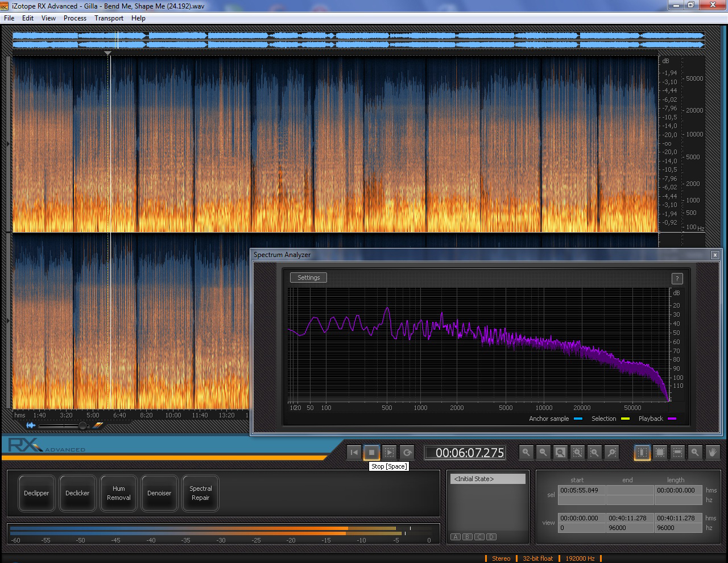Click Settings in the Spectrum Analyzer
Image resolution: width=728 pixels, height=563 pixels.
[x=308, y=278]
